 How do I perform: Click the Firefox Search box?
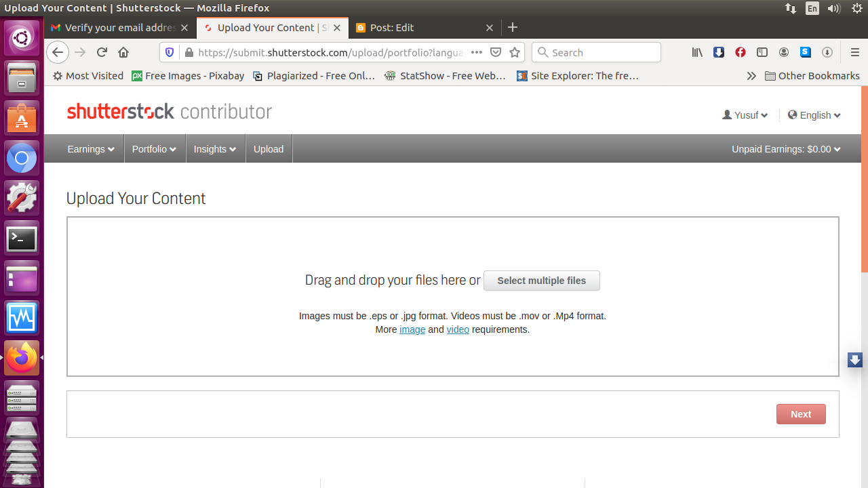(597, 52)
